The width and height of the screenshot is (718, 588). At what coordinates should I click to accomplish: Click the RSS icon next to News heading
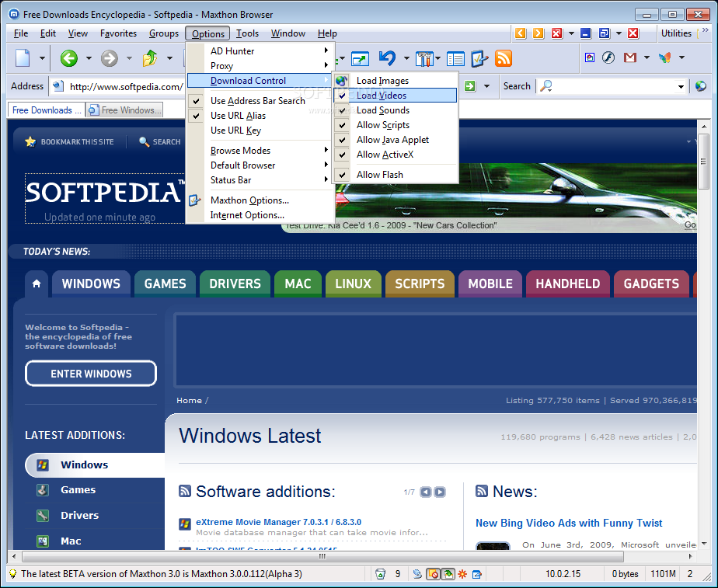[482, 491]
